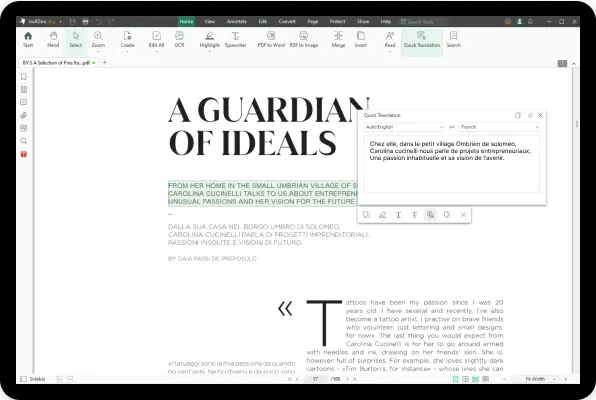Click the zoom in plus control
The height and width of the screenshot is (400, 596).
click(566, 379)
